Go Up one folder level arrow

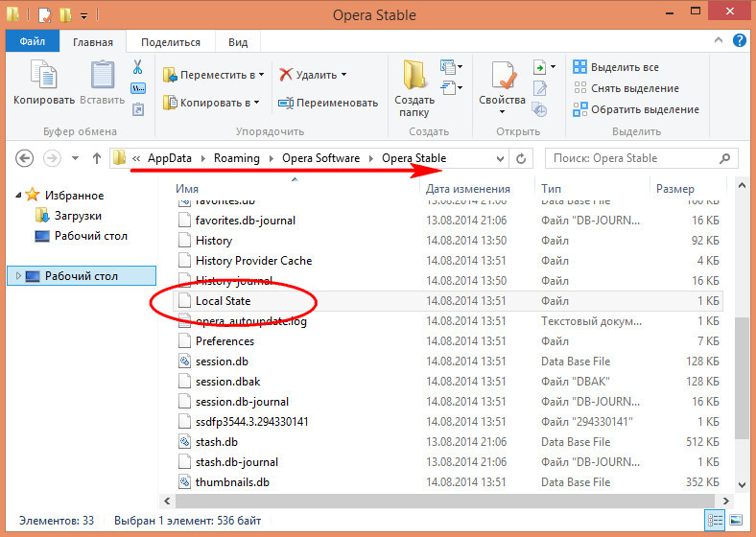(97, 158)
